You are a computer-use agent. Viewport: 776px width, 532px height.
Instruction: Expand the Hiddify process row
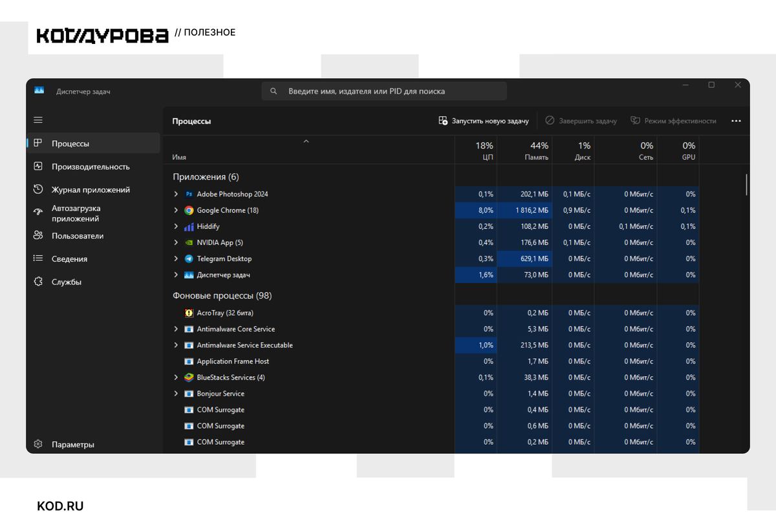coord(176,226)
